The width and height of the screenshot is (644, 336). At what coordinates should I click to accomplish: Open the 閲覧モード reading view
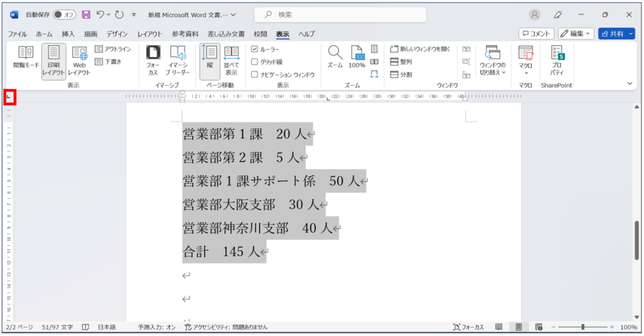pyautogui.click(x=26, y=57)
